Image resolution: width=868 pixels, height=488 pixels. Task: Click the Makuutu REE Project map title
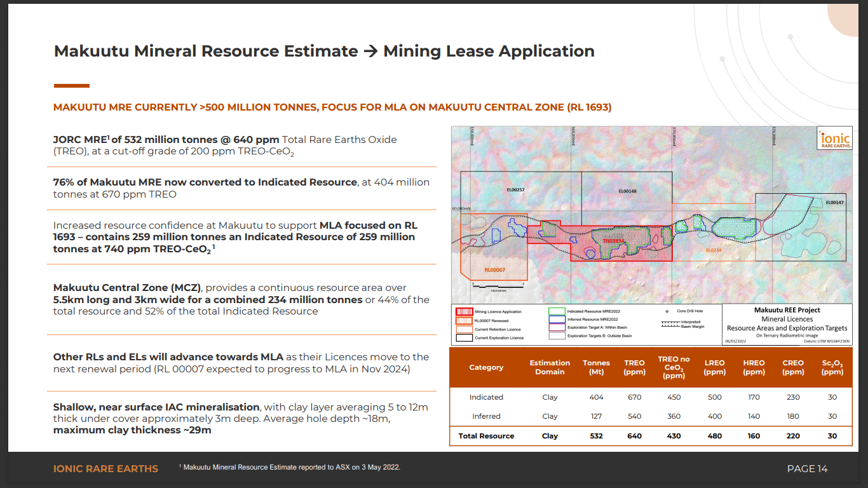click(x=787, y=310)
